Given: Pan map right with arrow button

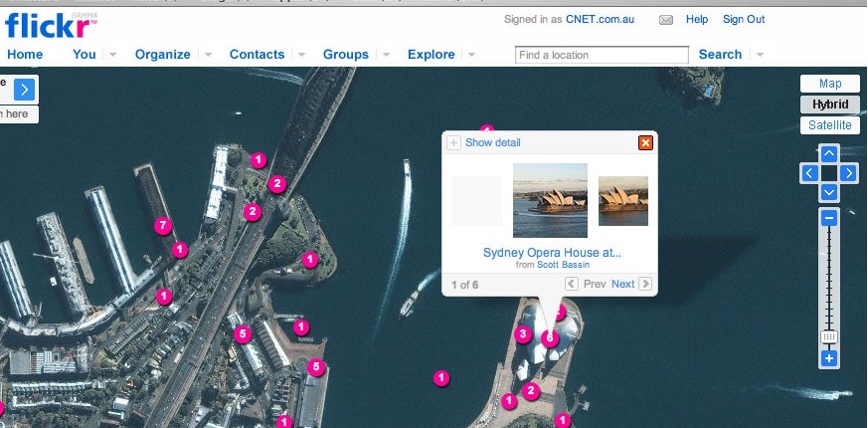Looking at the screenshot, I should tap(848, 174).
